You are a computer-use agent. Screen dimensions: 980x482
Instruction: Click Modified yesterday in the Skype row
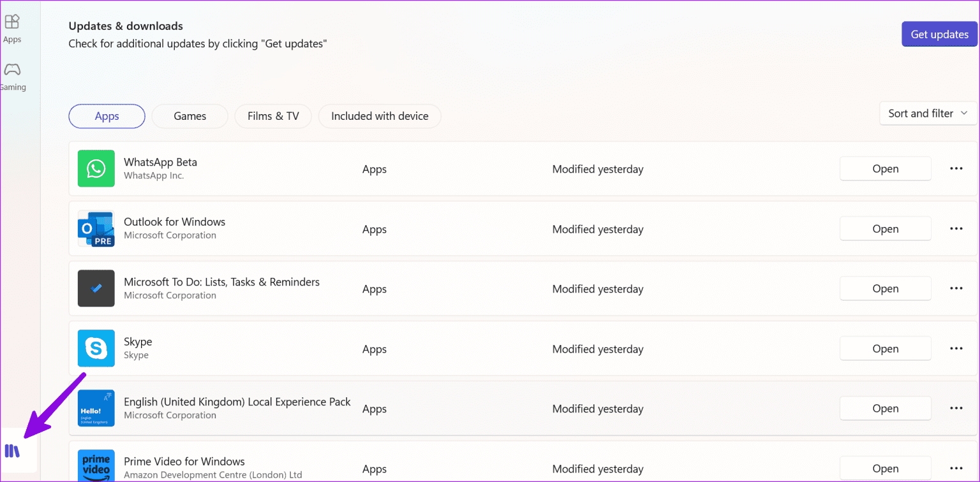click(598, 349)
